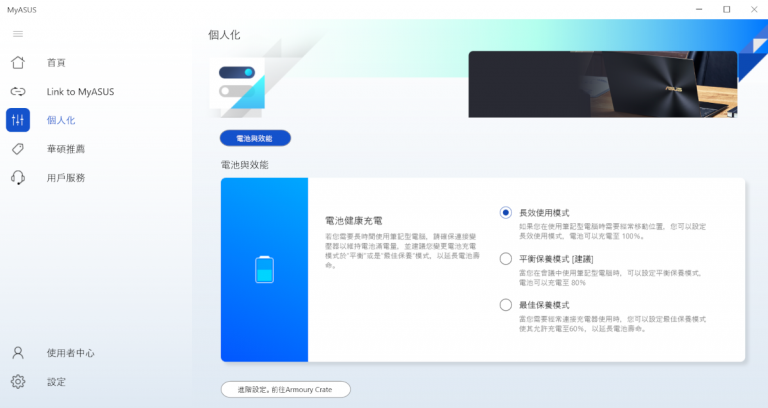
Task: Select 最佳保養模式 radio button
Action: click(506, 305)
